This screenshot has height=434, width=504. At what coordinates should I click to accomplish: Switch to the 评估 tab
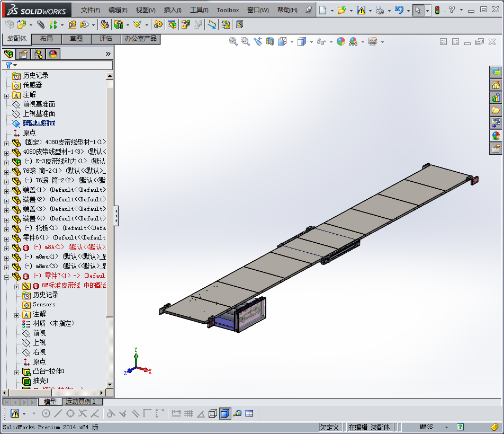pyautogui.click(x=106, y=39)
